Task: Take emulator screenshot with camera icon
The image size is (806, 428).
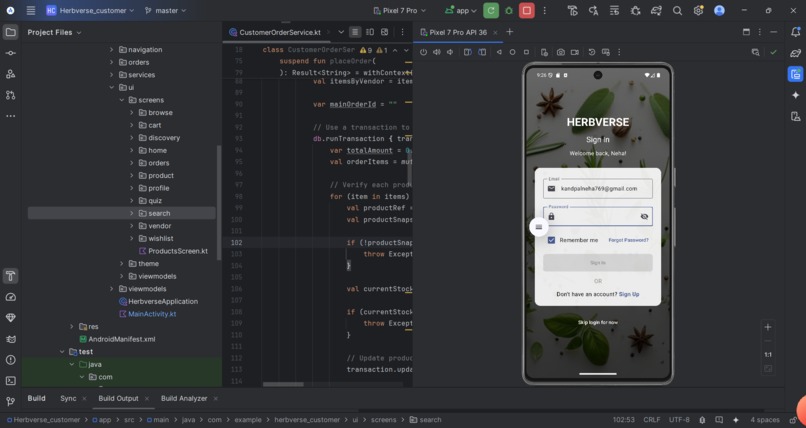Action: [560, 52]
